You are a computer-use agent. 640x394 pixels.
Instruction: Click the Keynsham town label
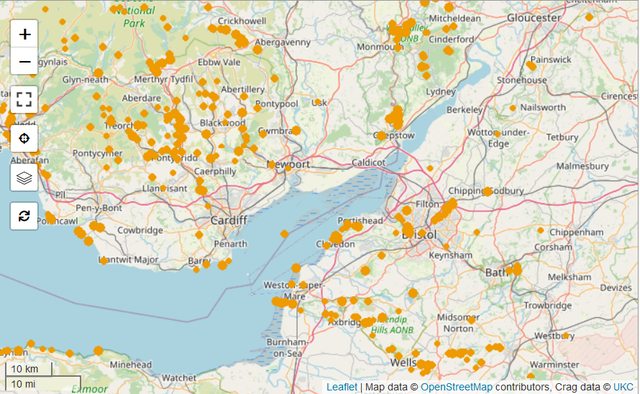click(451, 255)
